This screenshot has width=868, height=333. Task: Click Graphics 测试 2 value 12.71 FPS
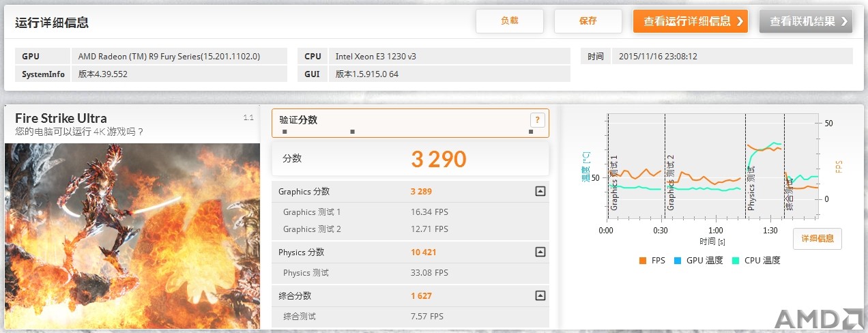pos(429,229)
